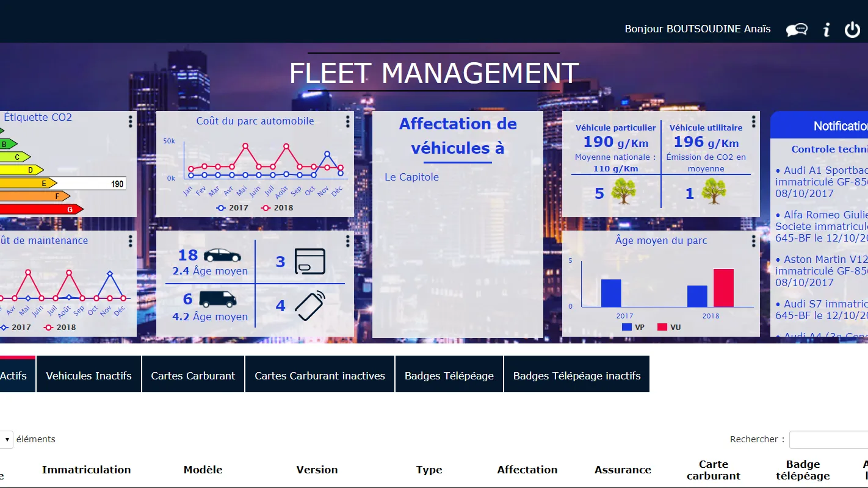Click Véhicule particulier 190 g/Km value

point(616,142)
